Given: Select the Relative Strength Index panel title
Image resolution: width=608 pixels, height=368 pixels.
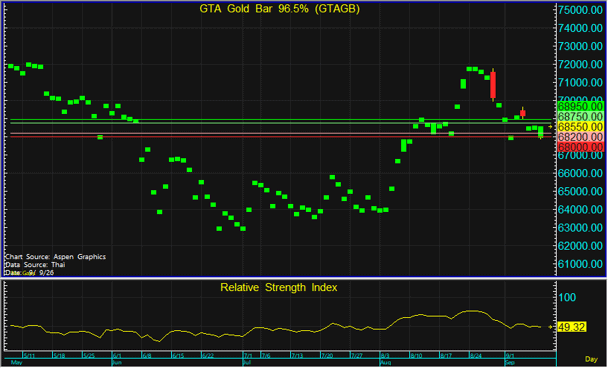Looking at the screenshot, I should tap(278, 287).
